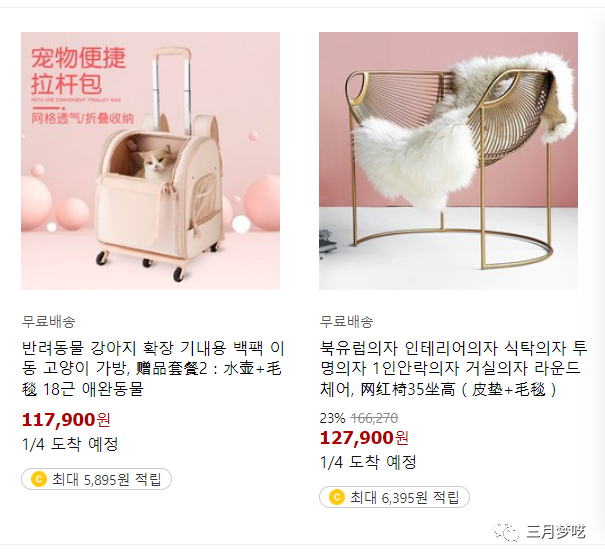Click the 117,900원 price
Screen dimensions: 605x559
[66, 420]
